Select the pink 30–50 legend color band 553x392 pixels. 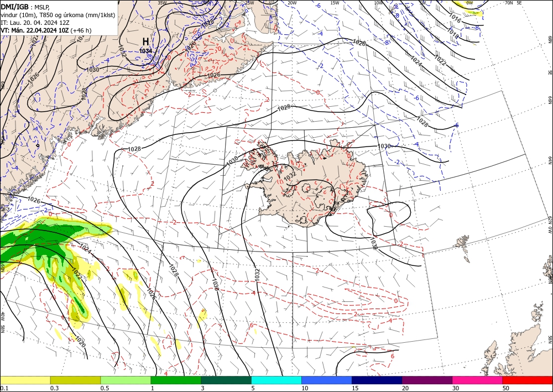tap(478, 380)
